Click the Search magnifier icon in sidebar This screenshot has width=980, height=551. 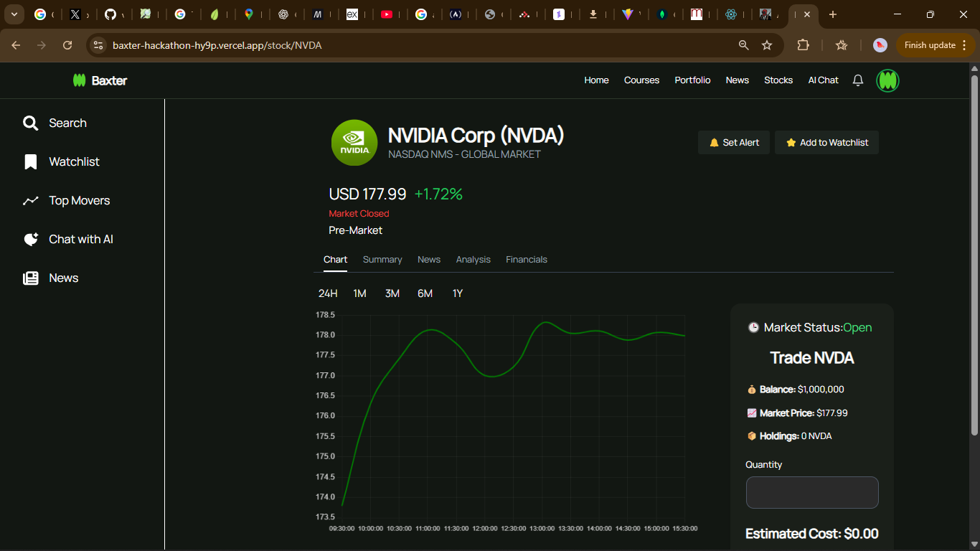(30, 123)
